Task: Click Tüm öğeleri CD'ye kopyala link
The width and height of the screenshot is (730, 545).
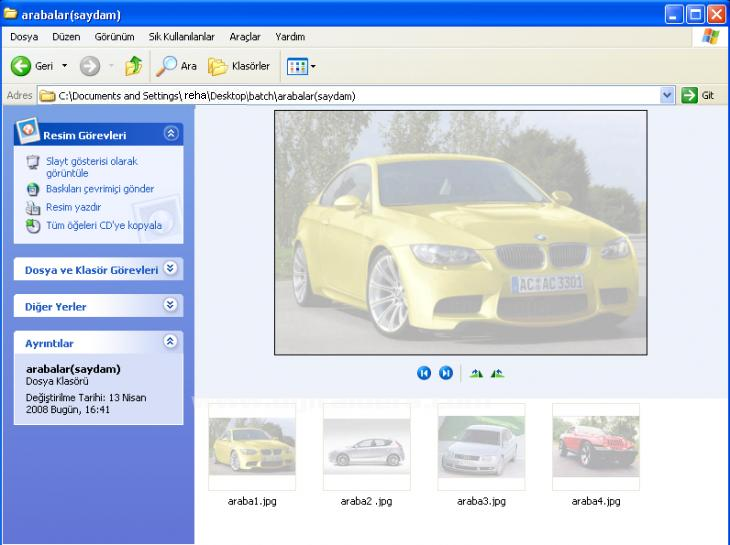Action: point(104,225)
